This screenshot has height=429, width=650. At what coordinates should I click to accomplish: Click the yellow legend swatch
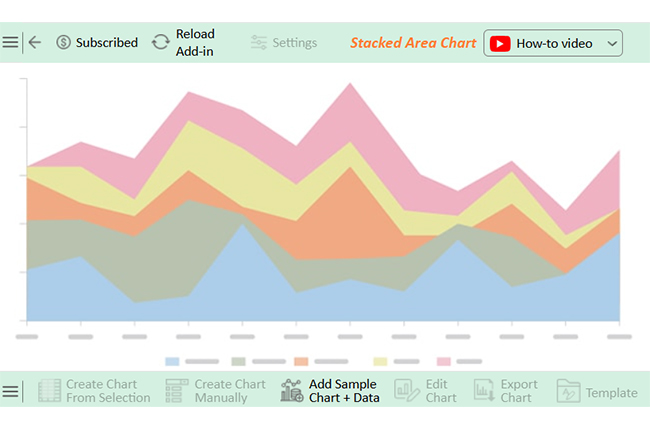tap(380, 360)
